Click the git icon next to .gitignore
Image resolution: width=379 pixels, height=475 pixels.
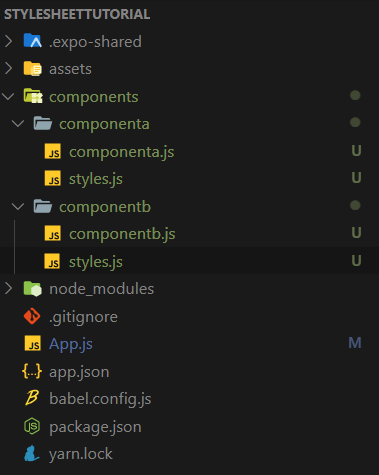coord(32,316)
